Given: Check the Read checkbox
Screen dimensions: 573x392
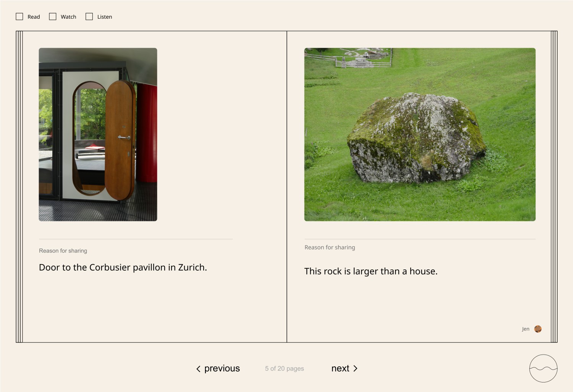Looking at the screenshot, I should coord(19,16).
